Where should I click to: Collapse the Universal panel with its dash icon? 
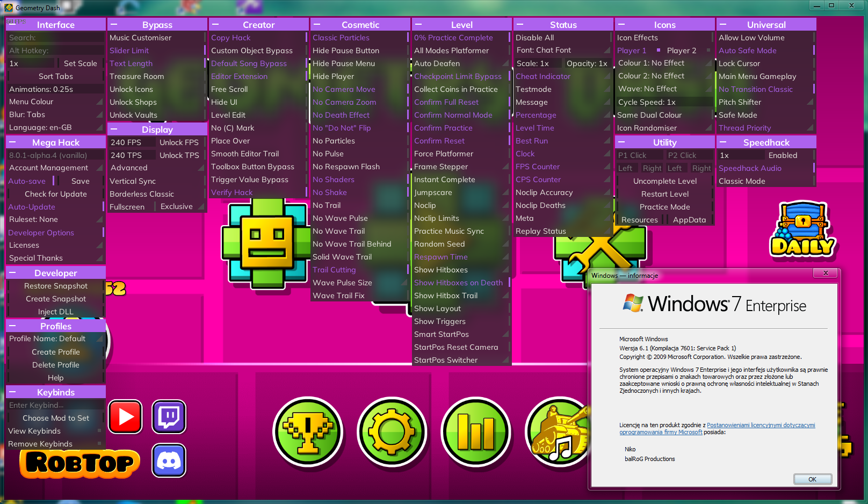[x=723, y=24]
